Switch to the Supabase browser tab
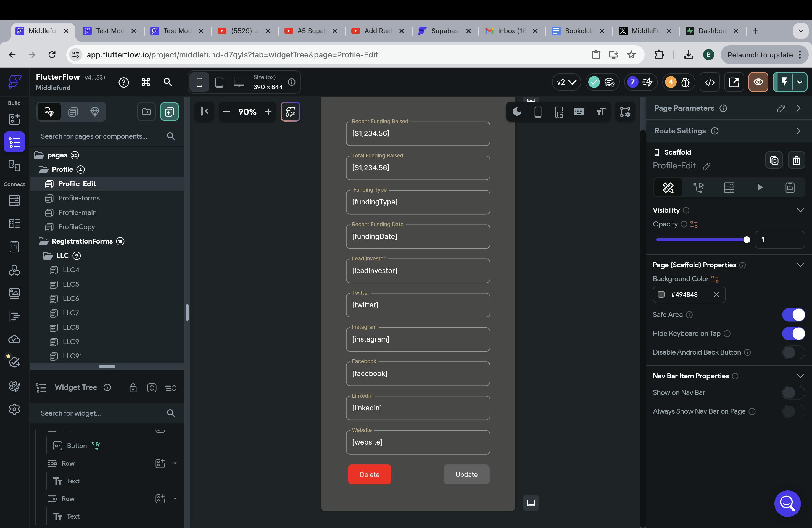The width and height of the screenshot is (812, 528). [x=444, y=31]
